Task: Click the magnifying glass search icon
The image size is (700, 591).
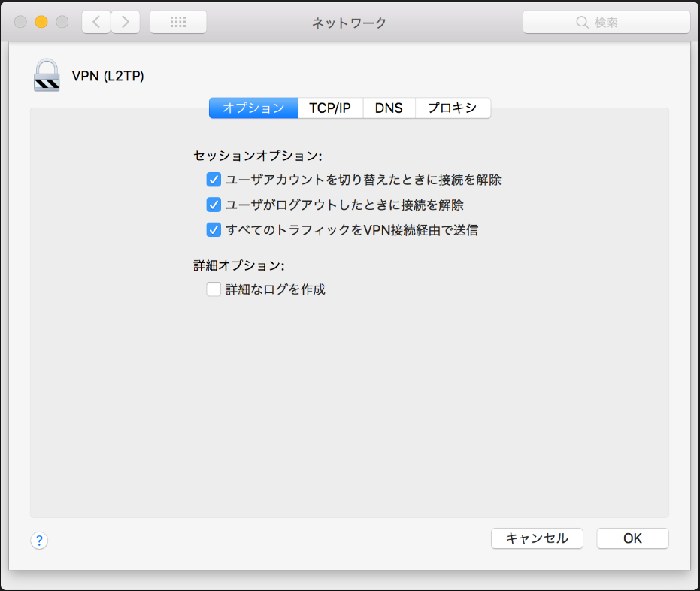Action: coord(582,23)
